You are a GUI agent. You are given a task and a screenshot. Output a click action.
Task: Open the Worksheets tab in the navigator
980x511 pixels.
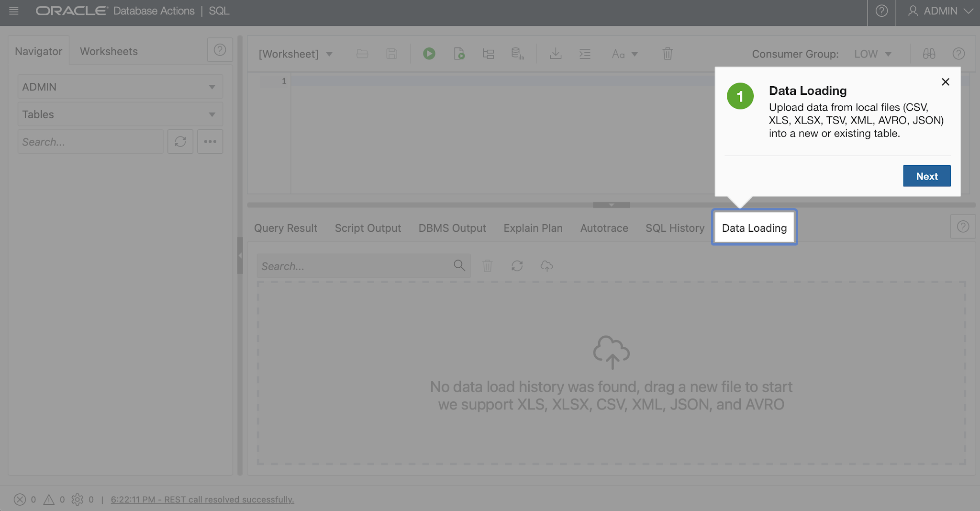coord(109,51)
